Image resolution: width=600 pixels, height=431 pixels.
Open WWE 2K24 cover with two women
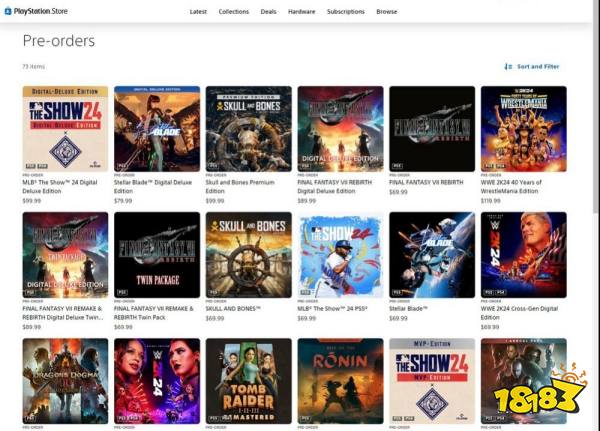[x=157, y=381]
